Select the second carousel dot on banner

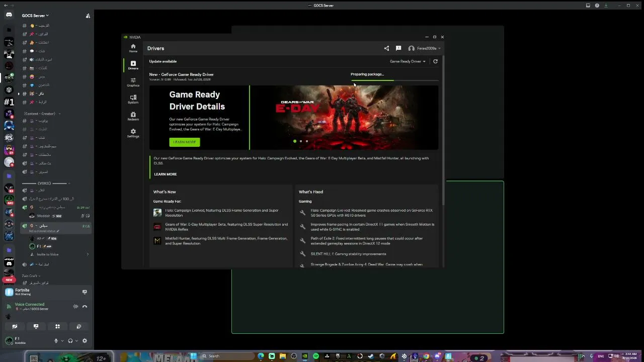[301, 141]
